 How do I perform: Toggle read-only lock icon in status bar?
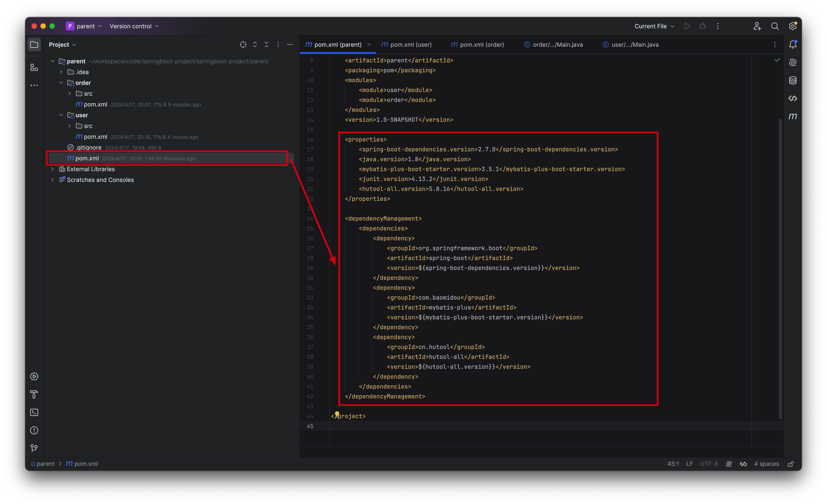point(791,464)
